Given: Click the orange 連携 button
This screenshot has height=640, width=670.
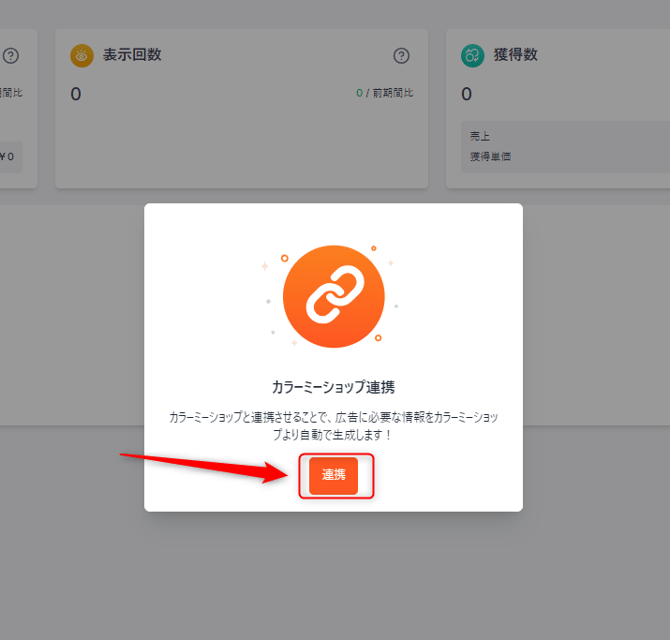Looking at the screenshot, I should click(x=333, y=476).
